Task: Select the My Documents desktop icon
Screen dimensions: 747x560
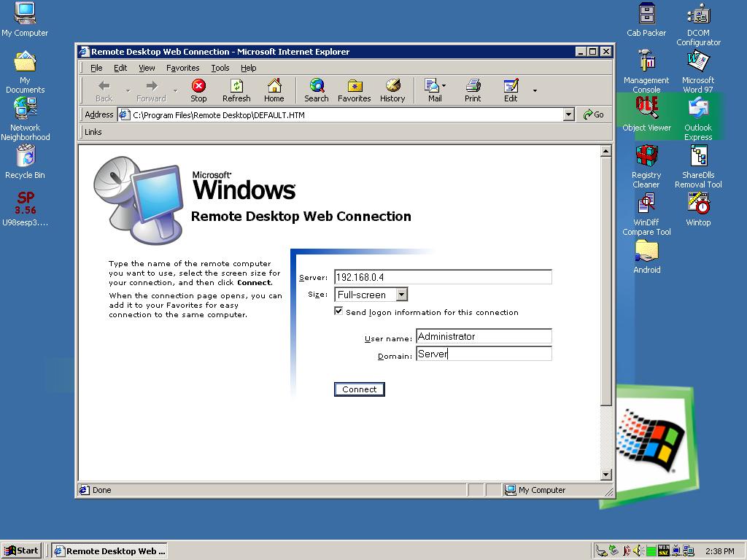Action: coord(25,72)
